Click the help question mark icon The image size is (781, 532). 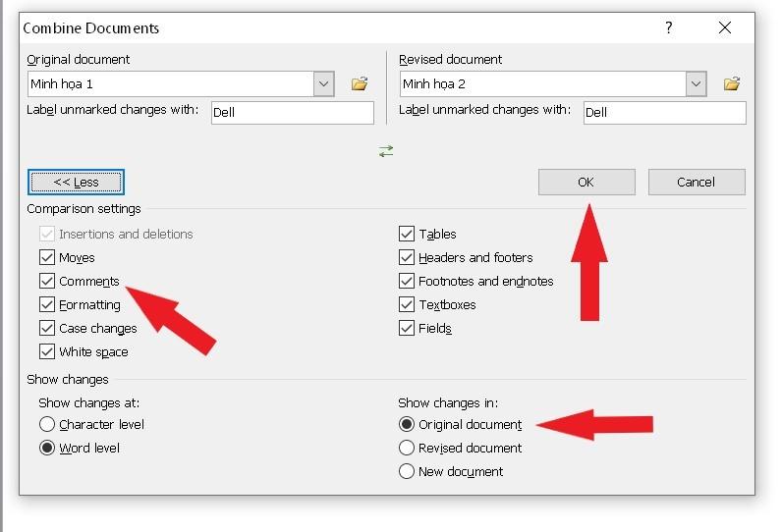pyautogui.click(x=669, y=27)
